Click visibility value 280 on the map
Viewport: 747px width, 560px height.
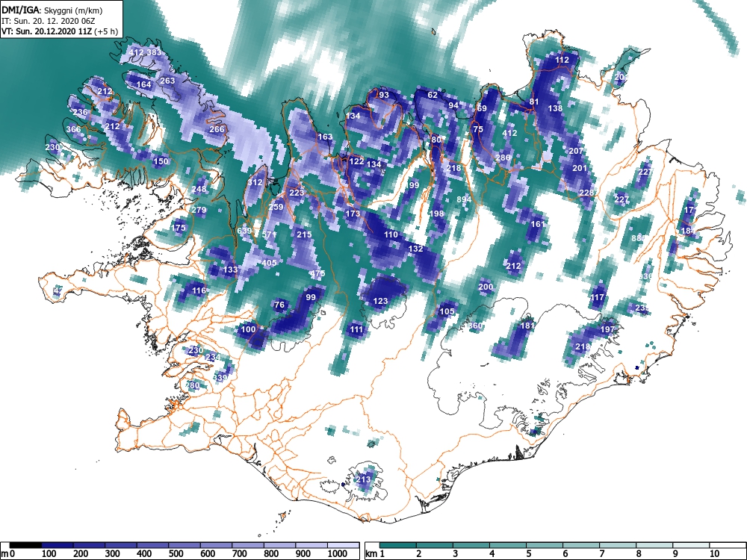click(192, 385)
